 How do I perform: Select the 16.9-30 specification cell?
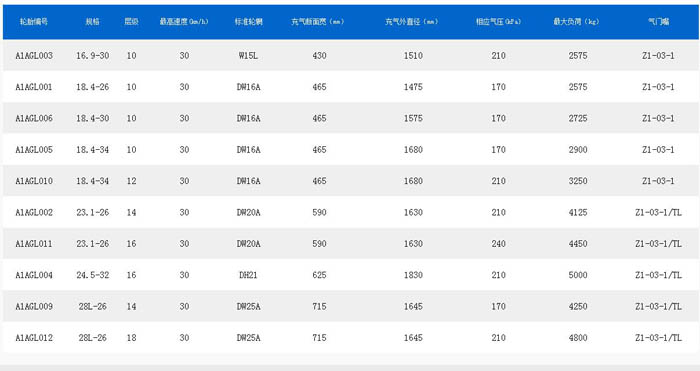[x=92, y=56]
